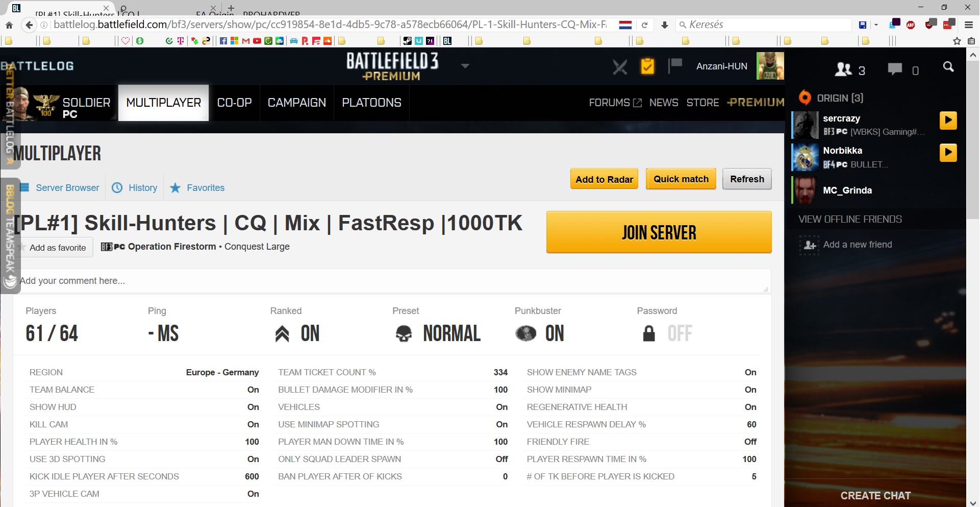The image size is (980, 507).
Task: Open the flag notifications icon in header
Action: point(675,65)
